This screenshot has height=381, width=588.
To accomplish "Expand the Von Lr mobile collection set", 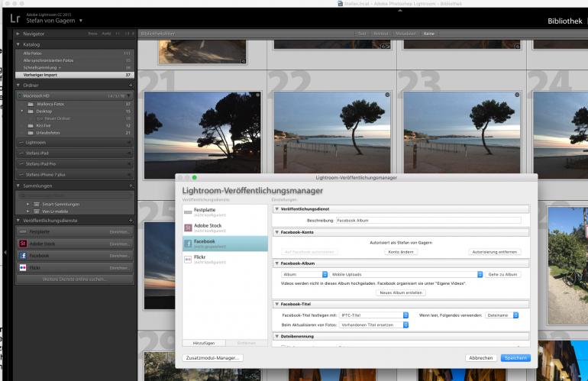I will coord(27,211).
